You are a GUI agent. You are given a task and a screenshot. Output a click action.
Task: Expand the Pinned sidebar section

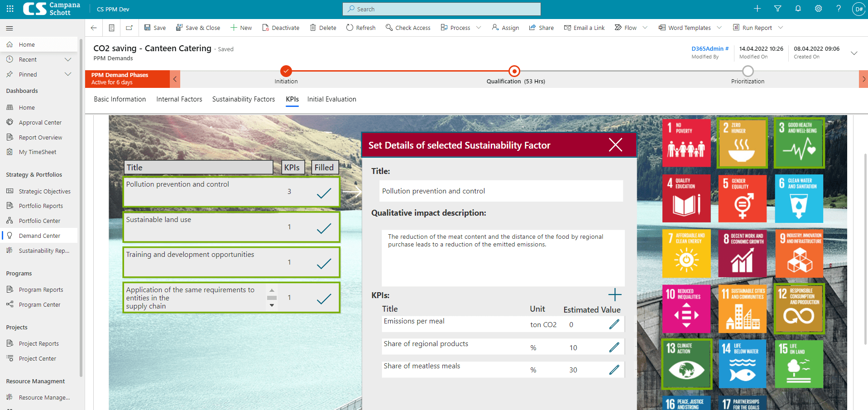68,74
